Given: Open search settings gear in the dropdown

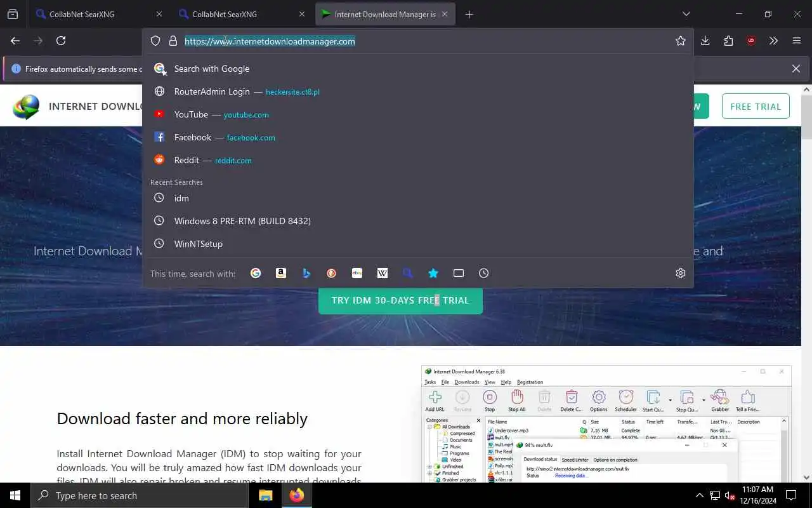Looking at the screenshot, I should click(681, 273).
